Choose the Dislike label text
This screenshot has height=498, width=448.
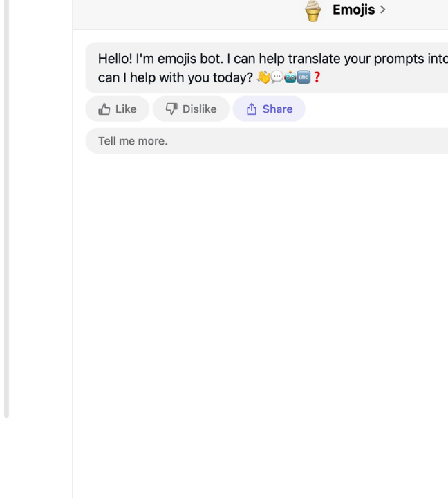[x=199, y=109]
